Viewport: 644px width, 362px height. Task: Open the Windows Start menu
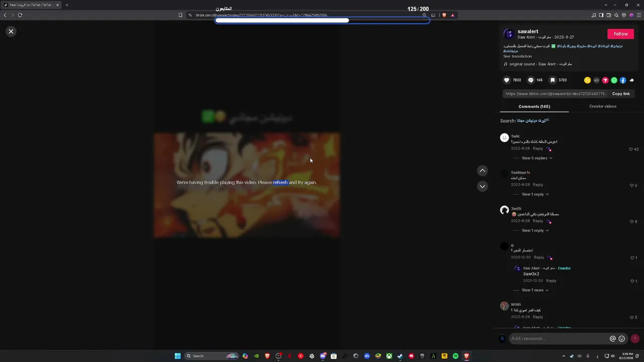pos(178,356)
